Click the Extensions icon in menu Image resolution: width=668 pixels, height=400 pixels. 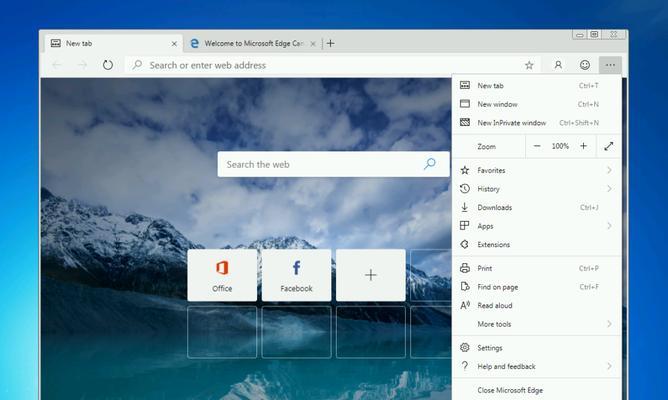pos(465,244)
